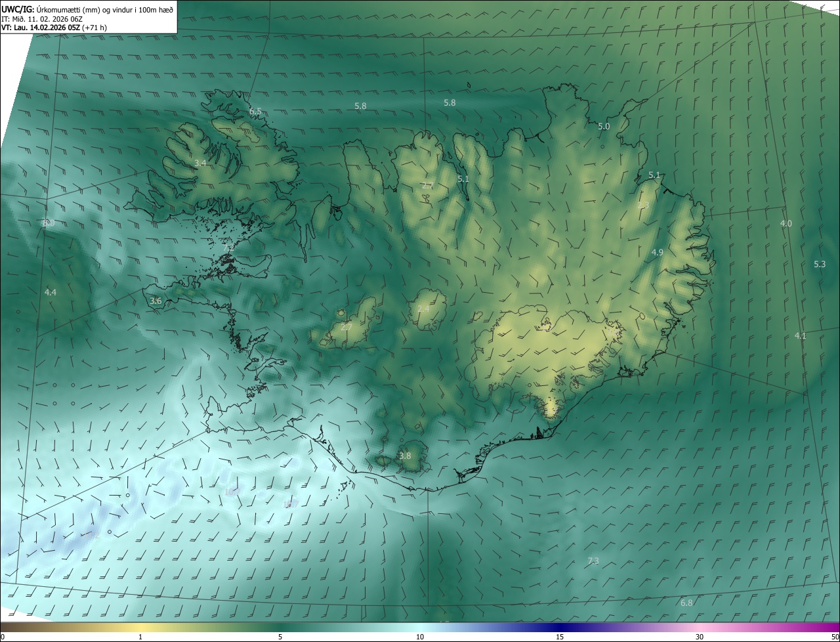Click the 4.0 value on the eastern sea

pyautogui.click(x=786, y=223)
